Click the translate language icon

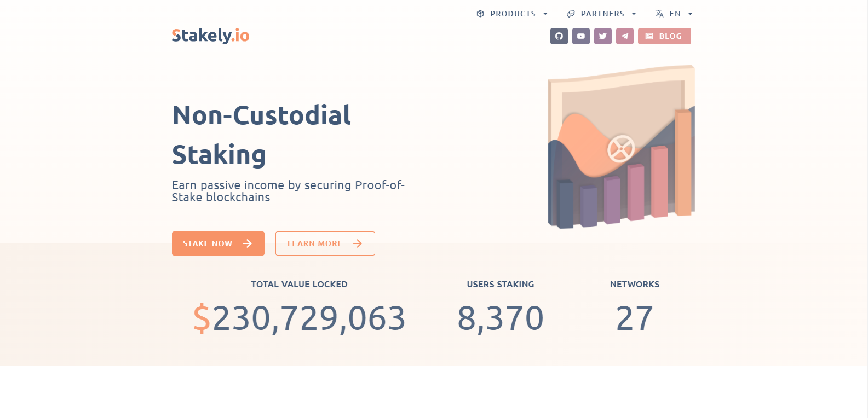659,14
